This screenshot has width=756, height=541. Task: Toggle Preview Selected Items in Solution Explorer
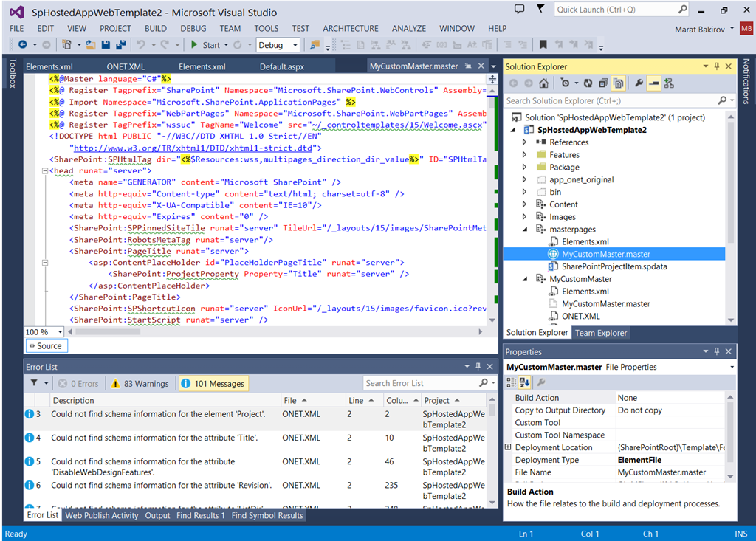654,83
